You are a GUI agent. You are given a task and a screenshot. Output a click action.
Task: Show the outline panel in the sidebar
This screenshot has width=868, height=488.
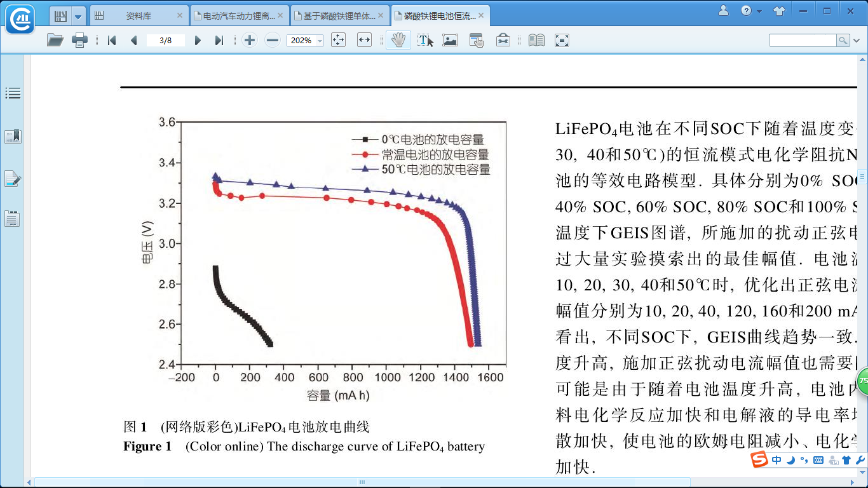click(x=13, y=94)
